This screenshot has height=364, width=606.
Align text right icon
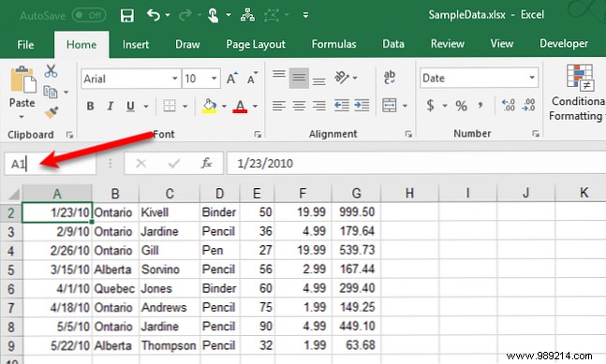(x=318, y=106)
